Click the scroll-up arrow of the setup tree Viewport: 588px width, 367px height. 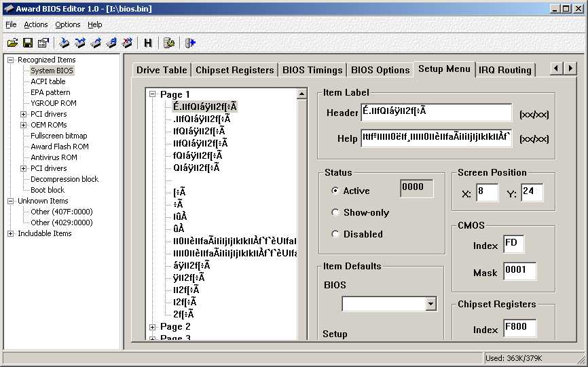coord(302,94)
